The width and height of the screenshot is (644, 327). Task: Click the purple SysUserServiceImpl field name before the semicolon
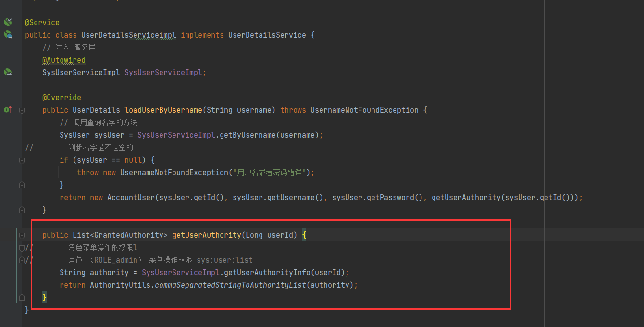[163, 73]
